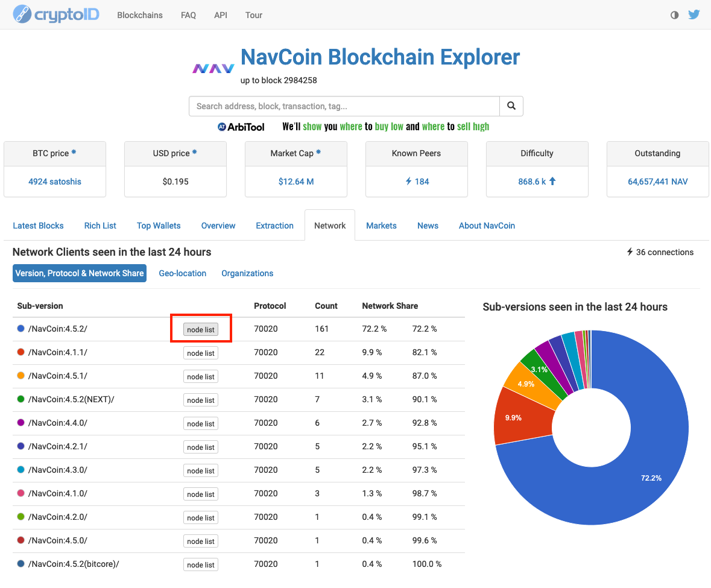The height and width of the screenshot is (588, 711).
Task: Open the Blockchains menu in navbar
Action: [140, 15]
